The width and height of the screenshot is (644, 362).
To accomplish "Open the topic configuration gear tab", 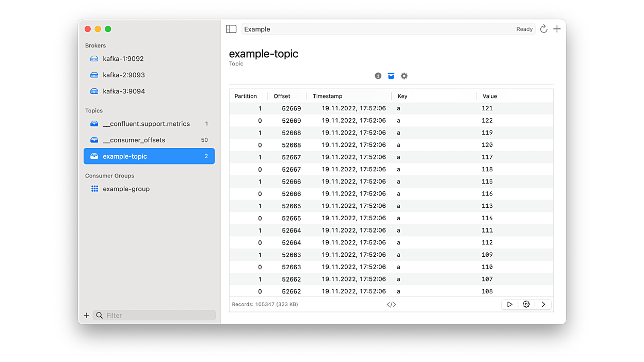I will pos(404,76).
